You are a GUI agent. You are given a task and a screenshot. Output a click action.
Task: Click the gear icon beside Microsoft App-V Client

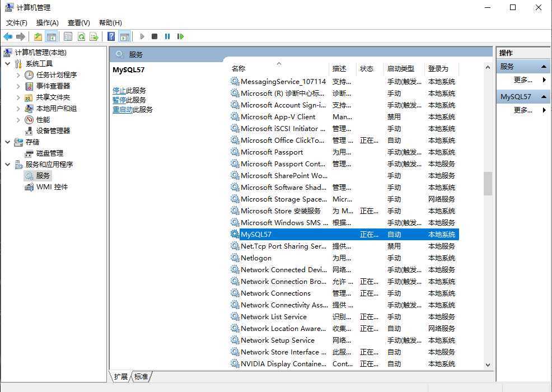pos(235,116)
